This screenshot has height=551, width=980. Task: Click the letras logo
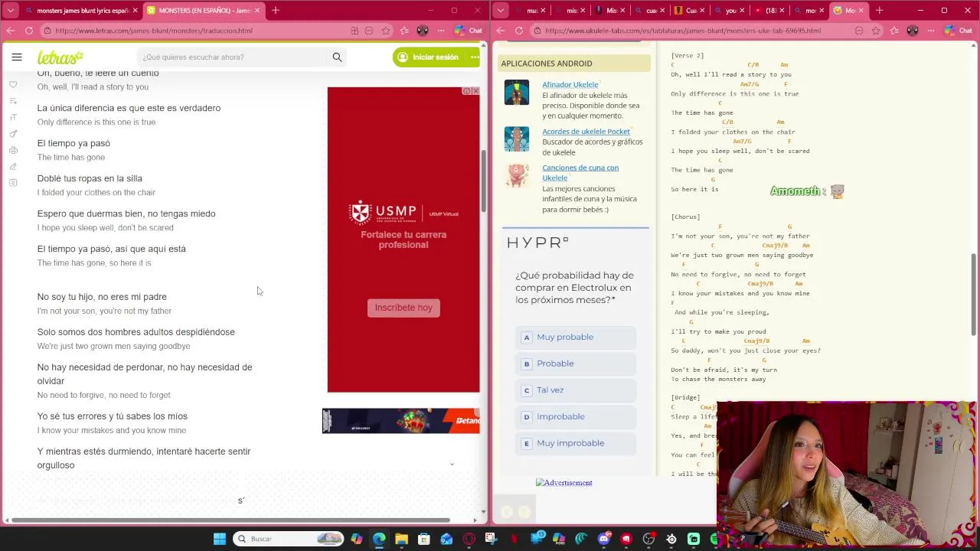point(60,57)
